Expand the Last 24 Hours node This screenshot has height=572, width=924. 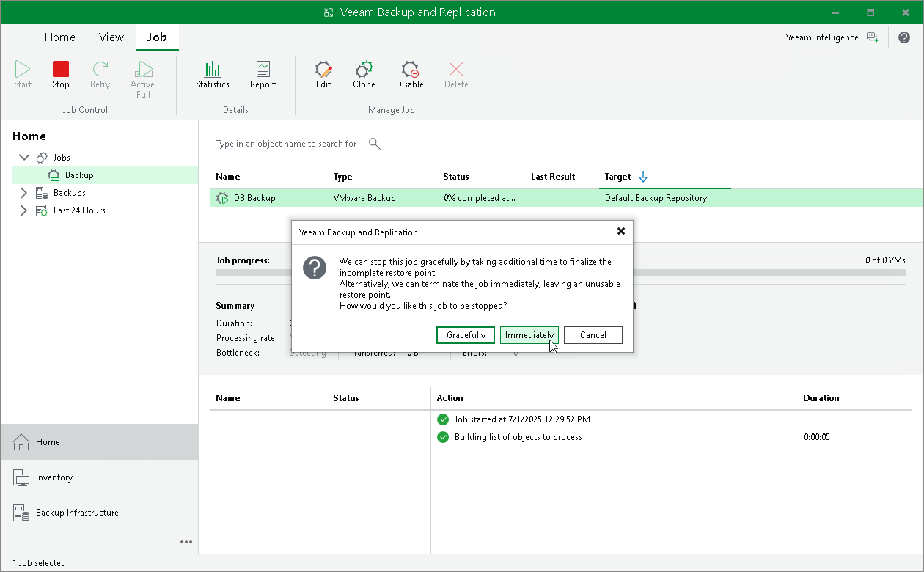point(23,210)
